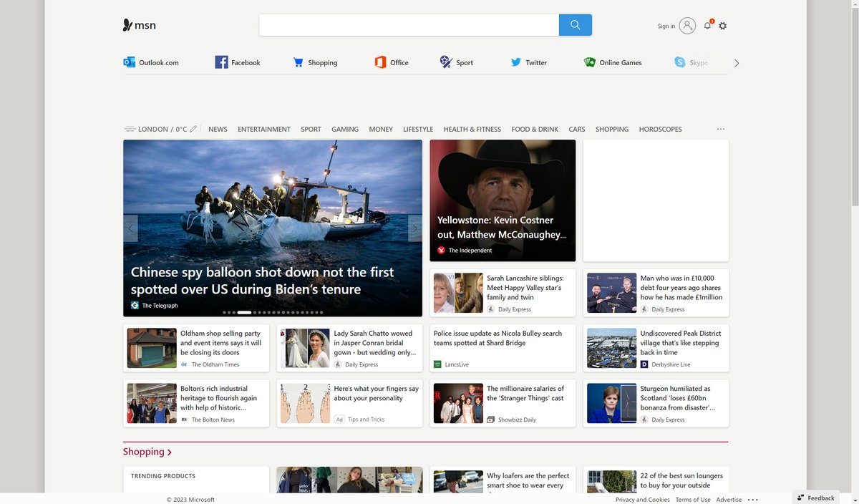Image resolution: width=859 pixels, height=504 pixels.
Task: Launch the Office shortcut
Action: point(392,62)
